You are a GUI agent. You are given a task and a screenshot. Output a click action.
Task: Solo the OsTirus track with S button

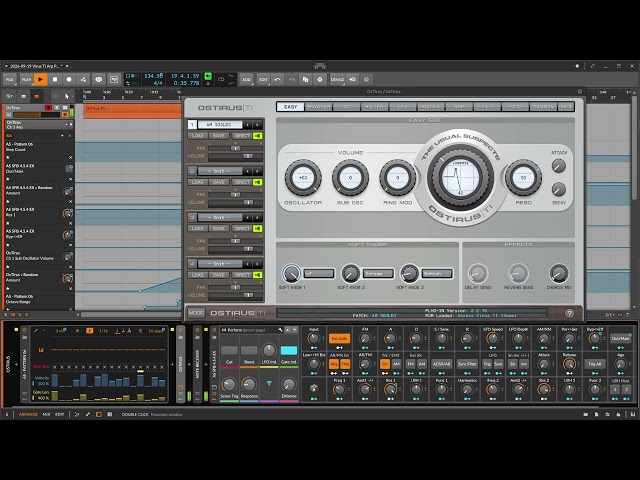tap(58, 108)
